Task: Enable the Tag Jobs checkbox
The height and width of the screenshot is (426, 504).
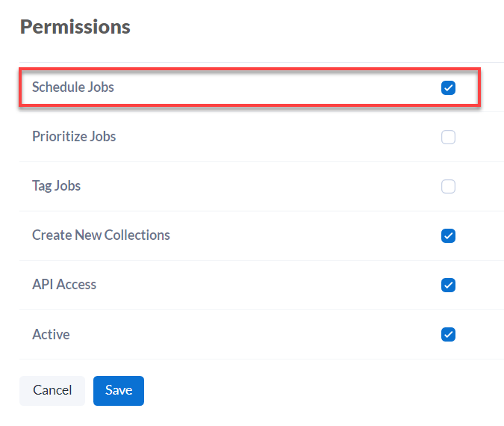Action: point(448,187)
